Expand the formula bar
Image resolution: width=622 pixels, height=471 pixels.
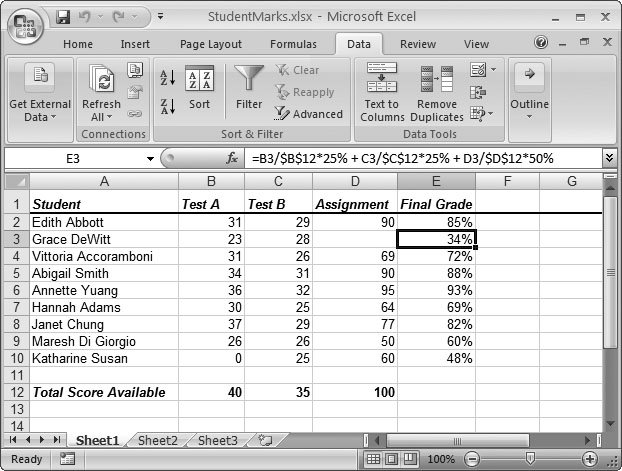[609, 158]
